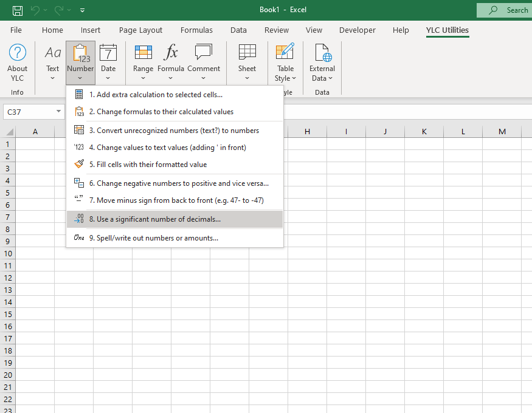Open the Sheet tools icon
The width and height of the screenshot is (532, 413).
point(247,53)
